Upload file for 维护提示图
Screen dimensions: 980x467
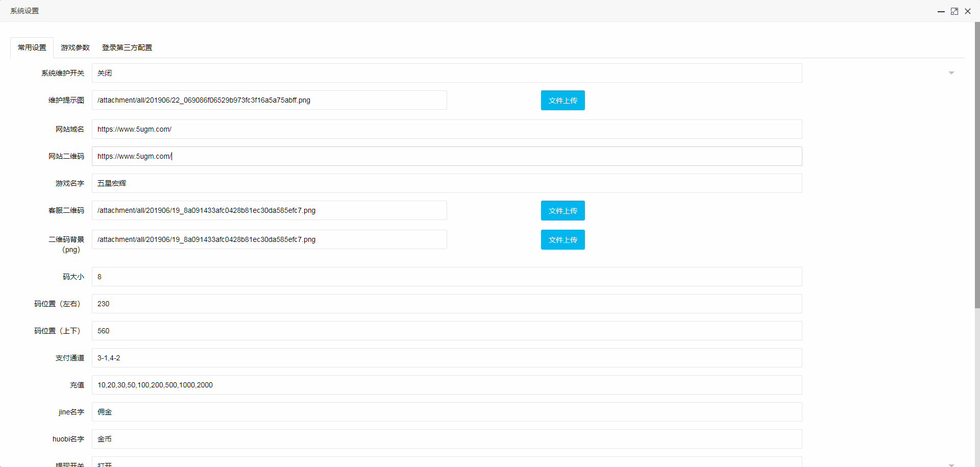(562, 101)
